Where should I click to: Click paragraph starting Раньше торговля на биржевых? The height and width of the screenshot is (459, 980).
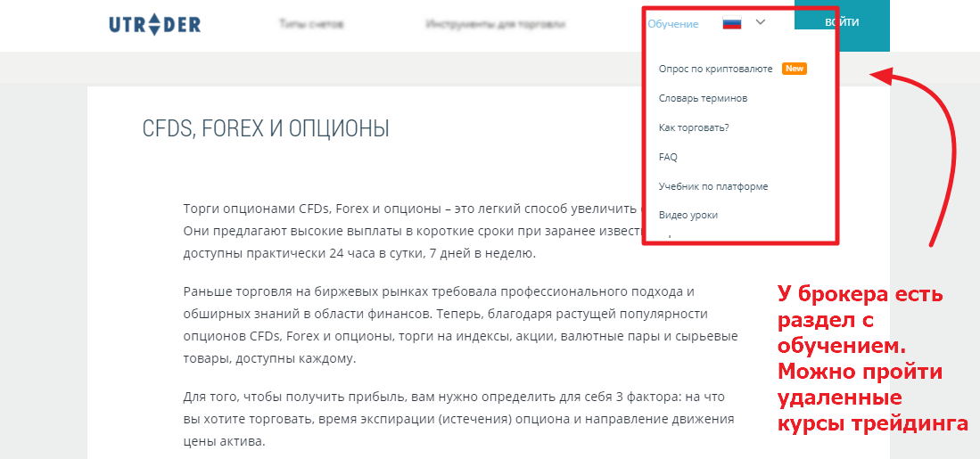click(x=461, y=325)
